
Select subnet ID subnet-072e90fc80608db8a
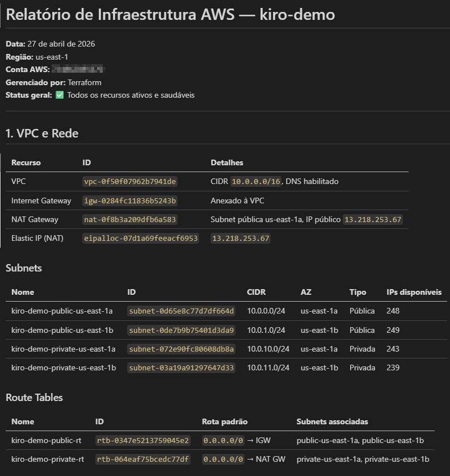(x=182, y=349)
